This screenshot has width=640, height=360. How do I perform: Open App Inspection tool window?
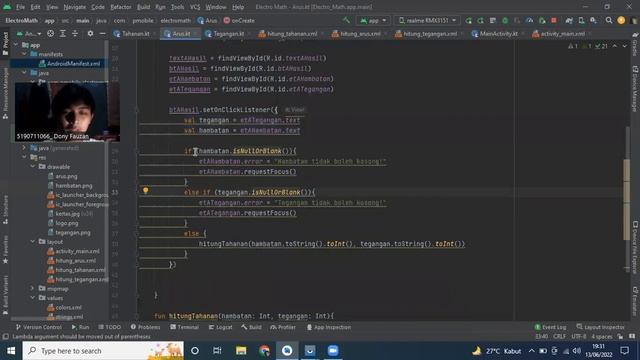329,327
